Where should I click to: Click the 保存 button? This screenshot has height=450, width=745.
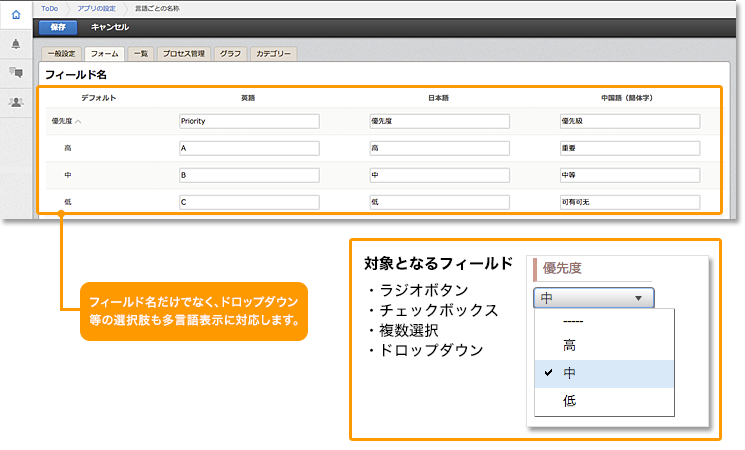[58, 27]
